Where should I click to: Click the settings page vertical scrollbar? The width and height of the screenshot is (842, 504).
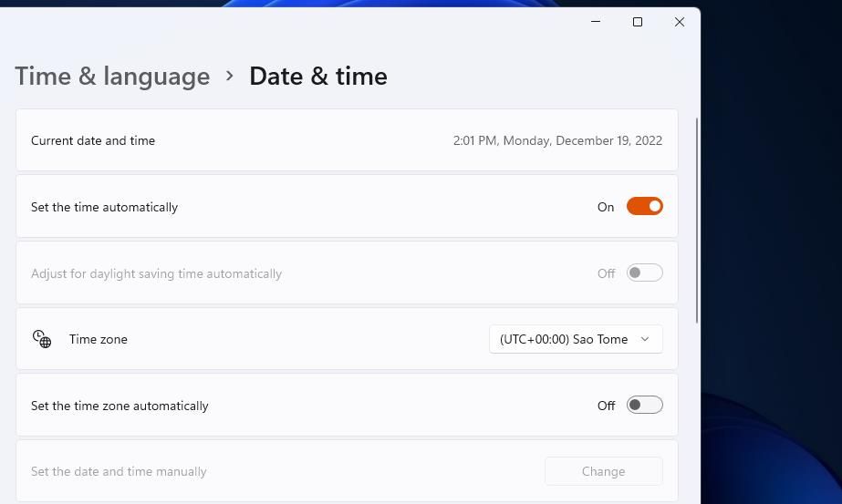tap(697, 221)
